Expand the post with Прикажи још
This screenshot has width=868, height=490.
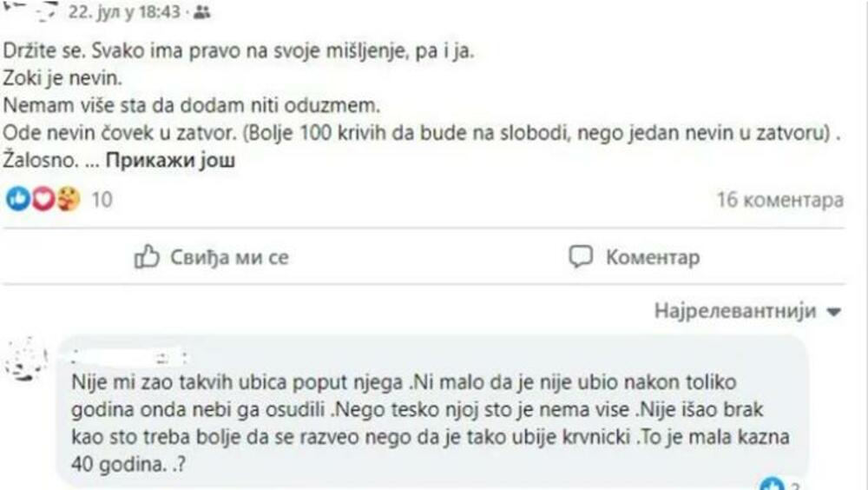[171, 162]
